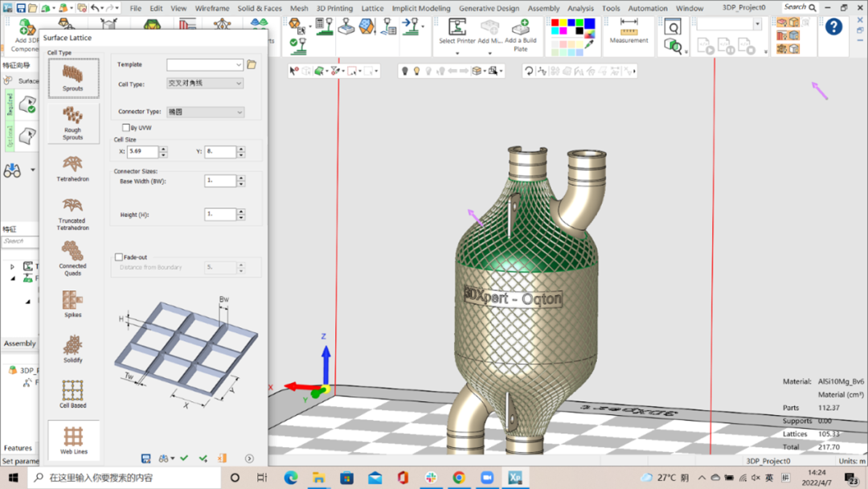
Task: Click the zoom window magnifier icon
Action: coord(673,27)
